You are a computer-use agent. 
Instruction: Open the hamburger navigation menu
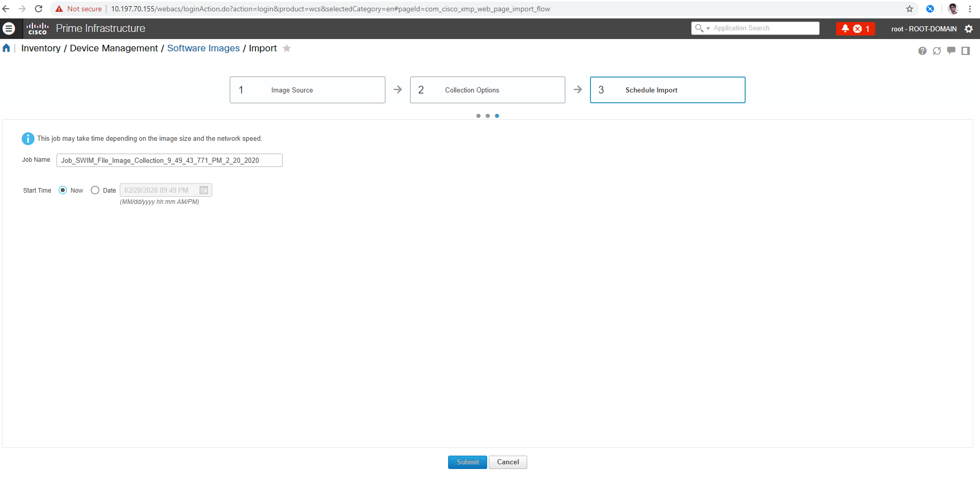pos(9,29)
